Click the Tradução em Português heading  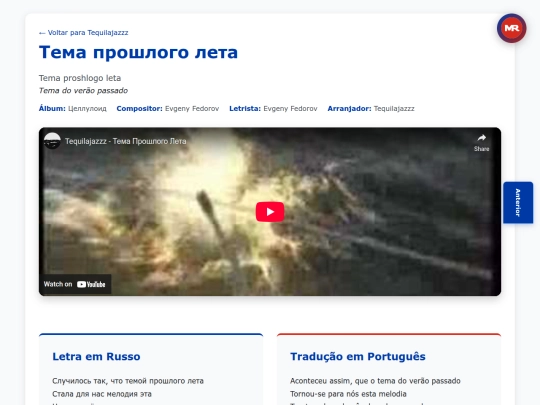[358, 356]
